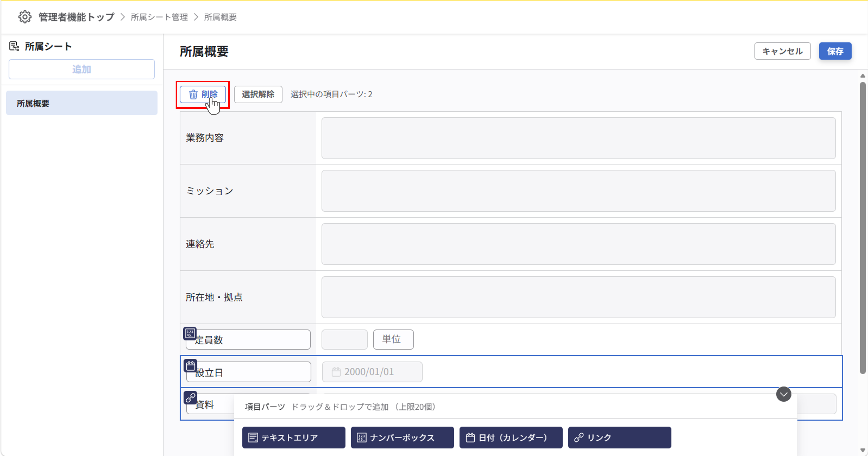This screenshot has width=868, height=456.
Task: Select 所属概要 sheet in sidebar list
Action: 81,103
